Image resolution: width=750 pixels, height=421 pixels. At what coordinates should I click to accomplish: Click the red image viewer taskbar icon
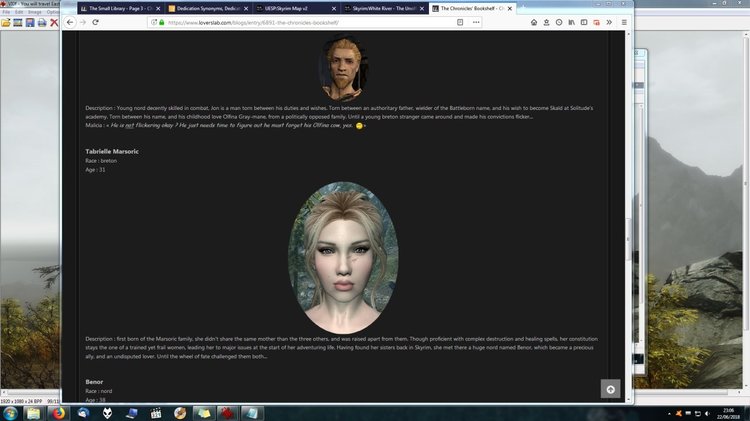pyautogui.click(x=228, y=413)
